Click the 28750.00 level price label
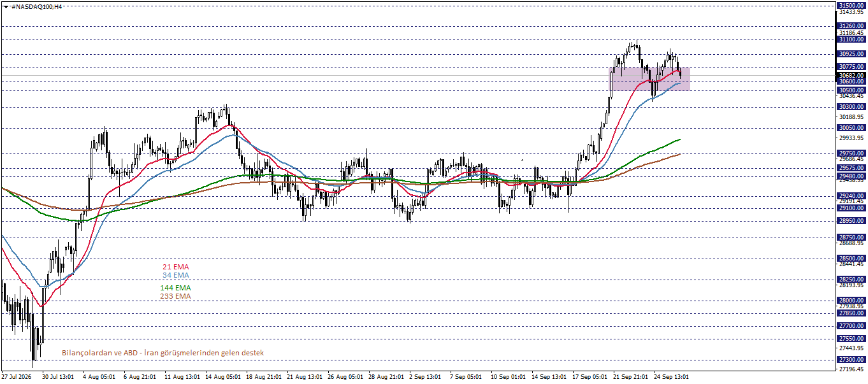 point(851,238)
